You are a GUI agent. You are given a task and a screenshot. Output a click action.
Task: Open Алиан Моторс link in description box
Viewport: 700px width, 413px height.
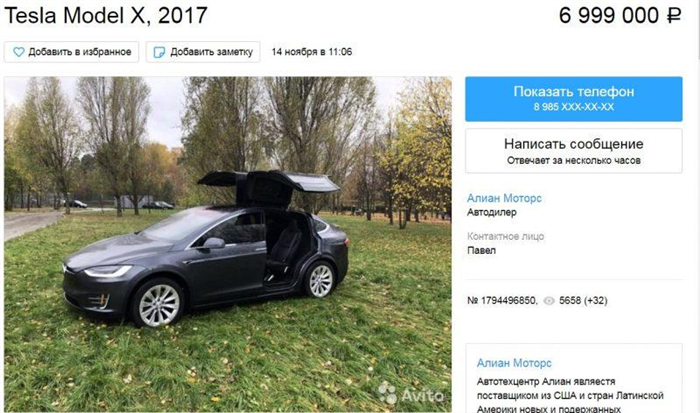(514, 363)
